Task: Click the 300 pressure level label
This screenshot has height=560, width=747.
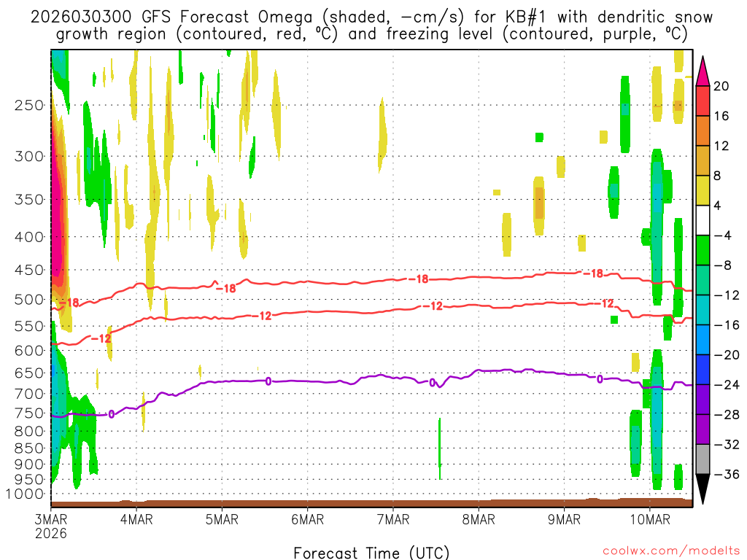Action: [29, 156]
